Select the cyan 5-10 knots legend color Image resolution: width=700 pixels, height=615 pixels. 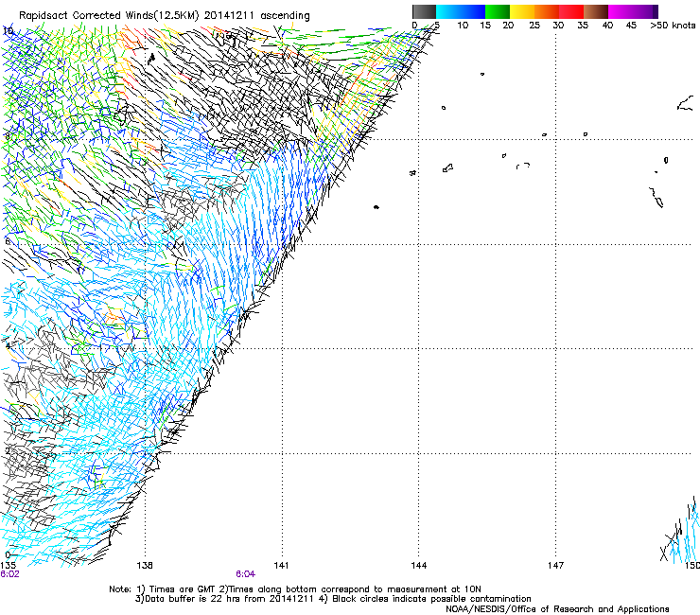(448, 11)
